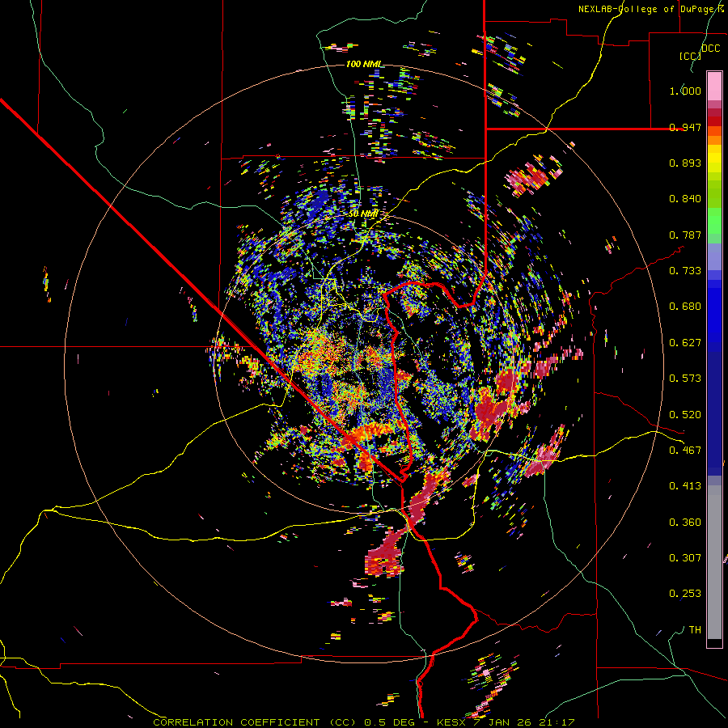Pick the gray color band beside 0.307
Screen dimensions: 728x728
714,562
